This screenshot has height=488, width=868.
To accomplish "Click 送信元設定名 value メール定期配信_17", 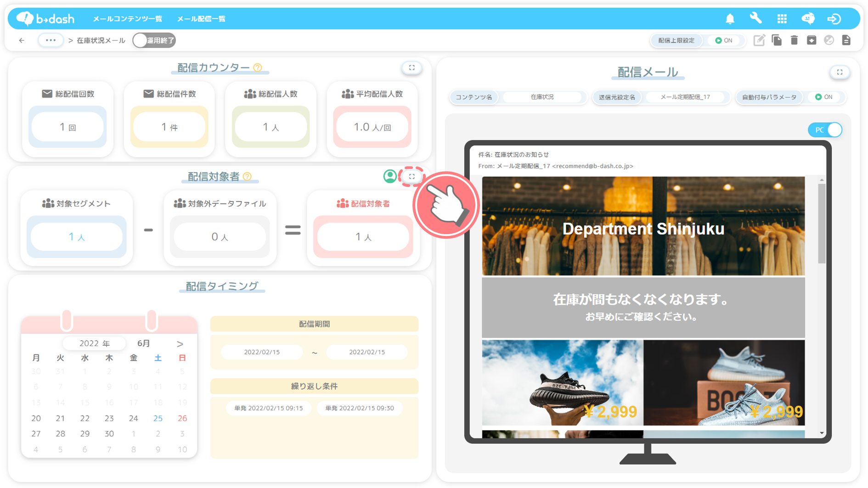I will pyautogui.click(x=685, y=97).
